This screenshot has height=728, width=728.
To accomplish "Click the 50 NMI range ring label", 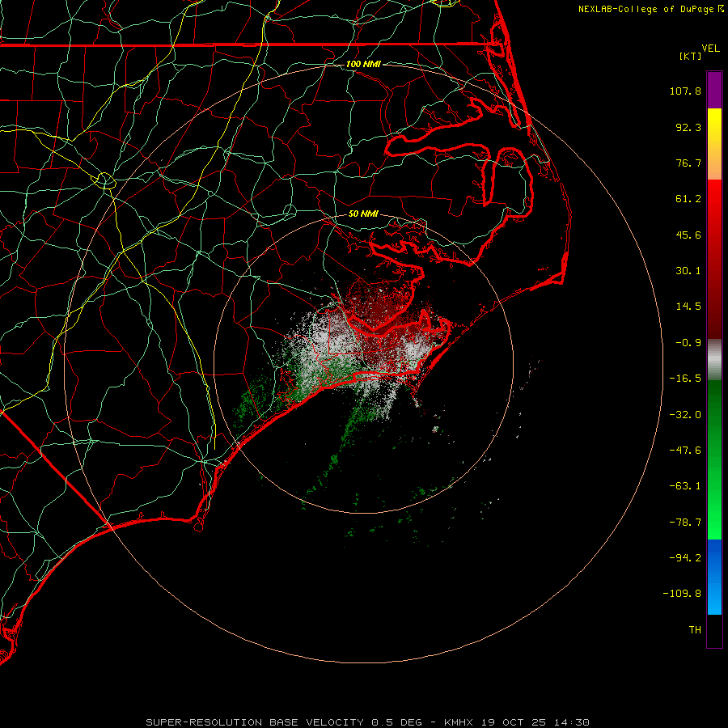I will click(x=363, y=214).
